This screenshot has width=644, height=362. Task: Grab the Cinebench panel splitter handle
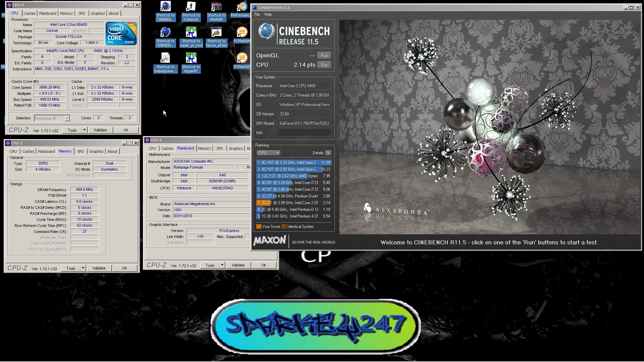[337, 133]
